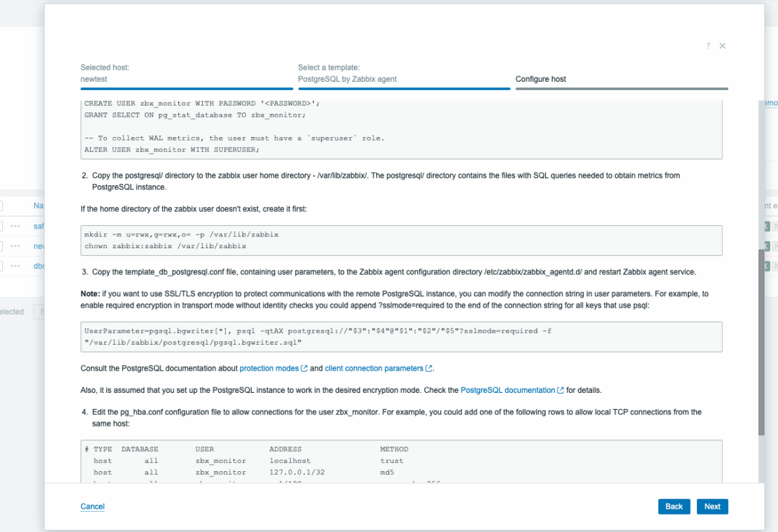Click the three dots menu in first background row
Image resolution: width=778 pixels, height=532 pixels.
tap(15, 227)
